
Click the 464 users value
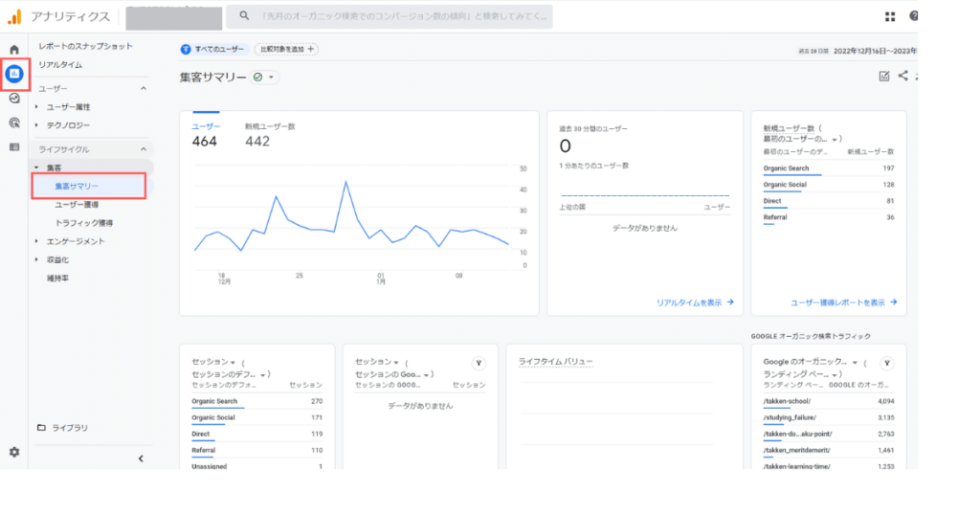205,142
